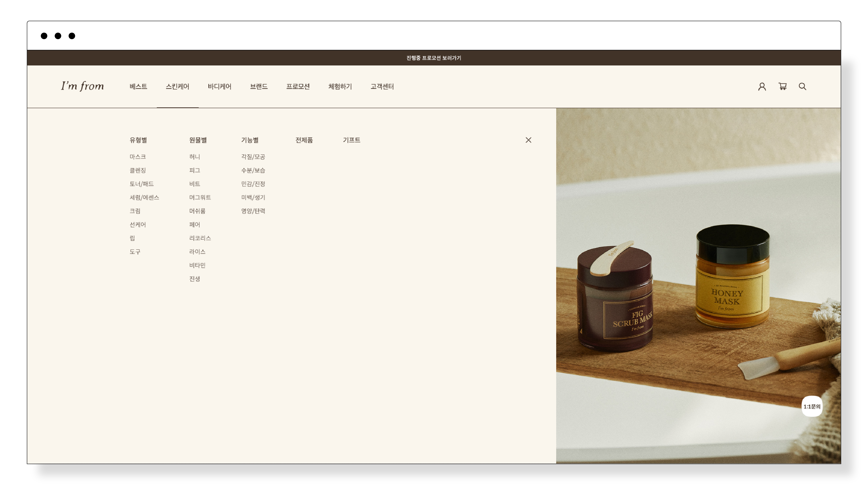Select 영양/탄력 function link

pyautogui.click(x=253, y=211)
